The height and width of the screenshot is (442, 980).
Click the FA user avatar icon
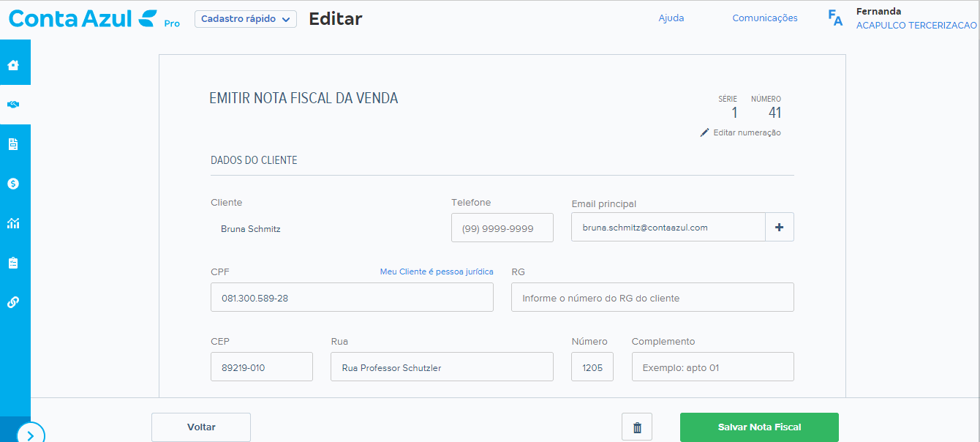pyautogui.click(x=835, y=18)
